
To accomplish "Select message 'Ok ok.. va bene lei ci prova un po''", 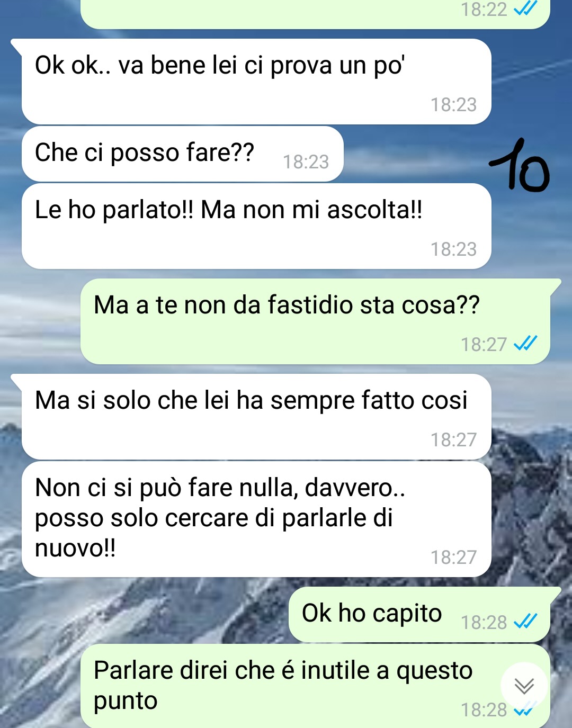I will 256,82.
